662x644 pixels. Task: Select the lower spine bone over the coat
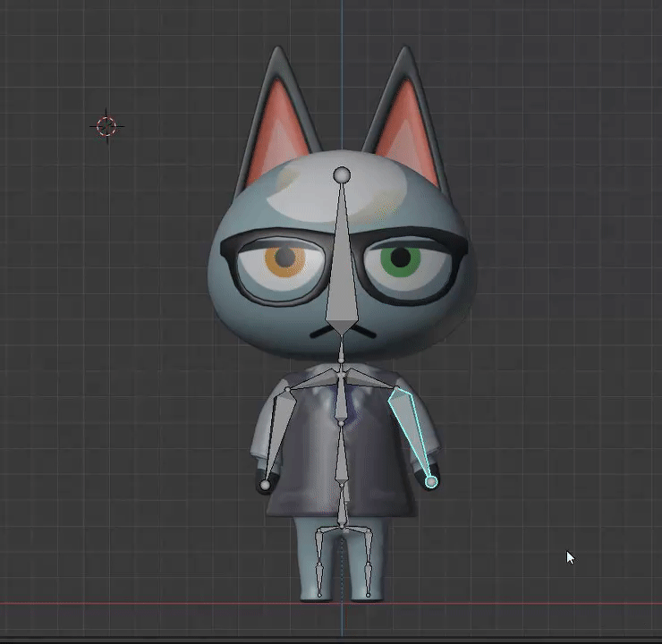click(341, 453)
